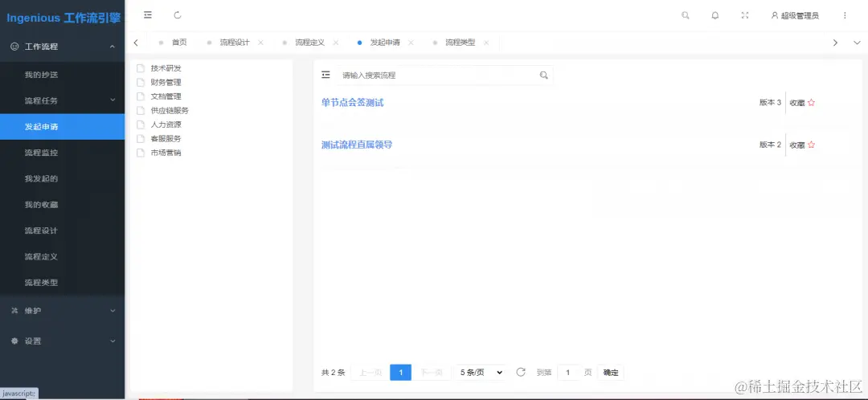
Task: Select the 供应链服务 category
Action: click(x=170, y=111)
